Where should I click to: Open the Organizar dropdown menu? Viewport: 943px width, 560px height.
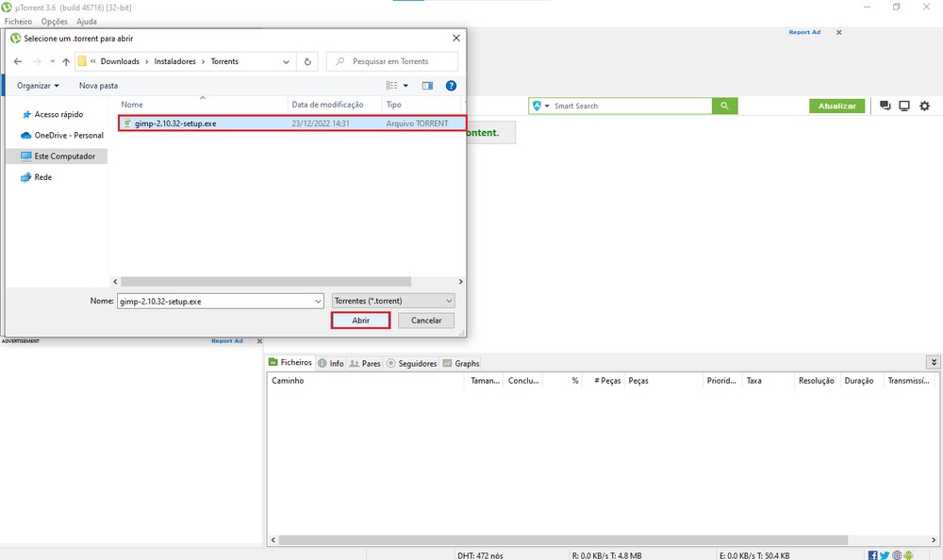pyautogui.click(x=38, y=85)
